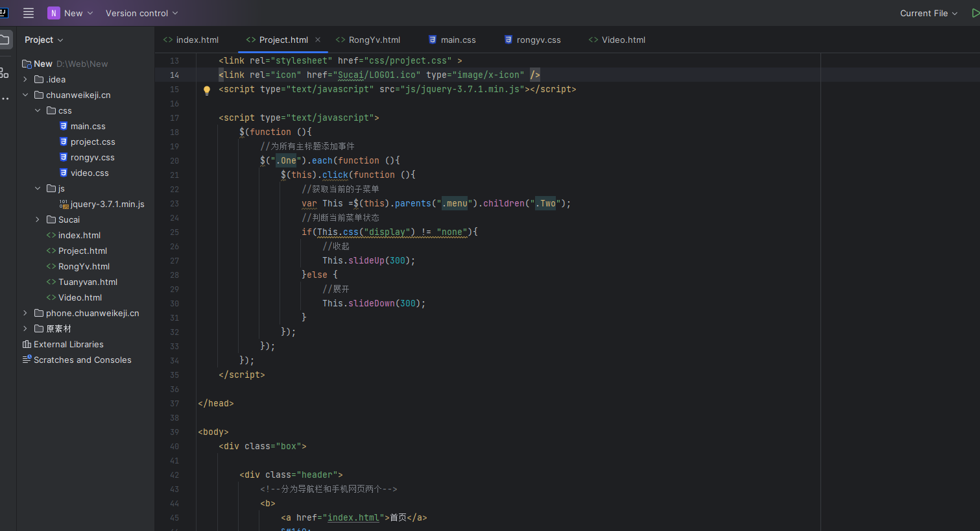Screen dimensions: 980x531
Task: Click the slideDown call on line 30
Action: pyautogui.click(x=372, y=303)
